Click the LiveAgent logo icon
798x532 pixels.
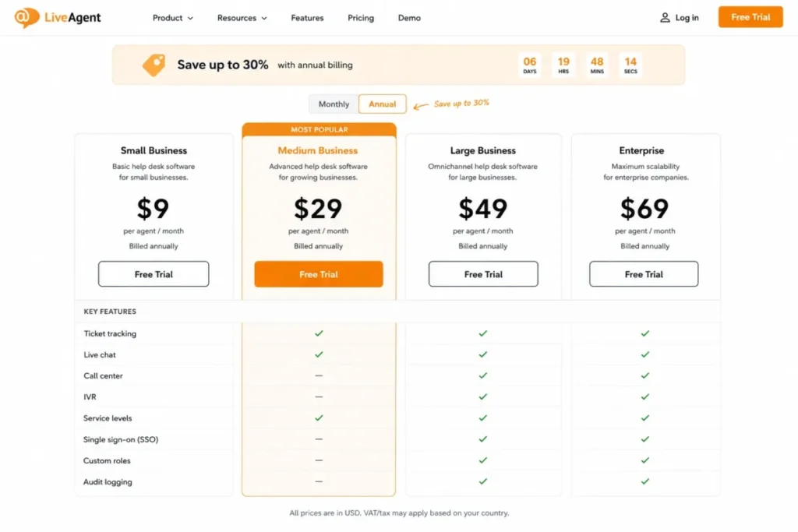pyautogui.click(x=26, y=17)
